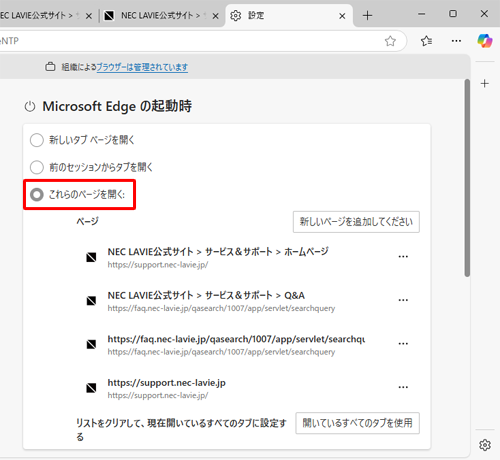
Task: Click the bold https://faq.nec-lavie.jp/qasearch title
Action: coord(236,339)
